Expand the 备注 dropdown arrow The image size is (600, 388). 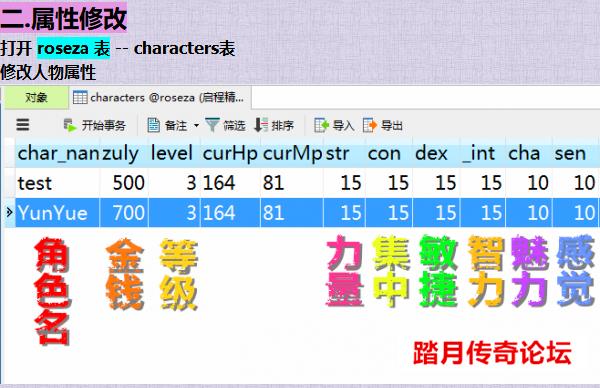(196, 126)
